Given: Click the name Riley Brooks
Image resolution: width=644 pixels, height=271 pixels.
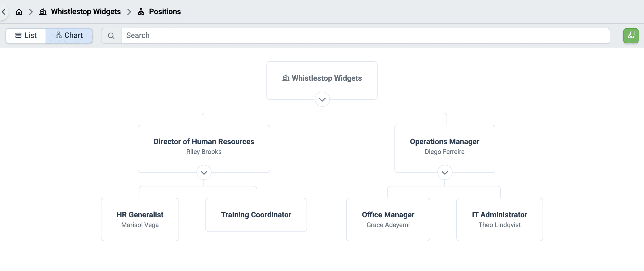Looking at the screenshot, I should [204, 152].
